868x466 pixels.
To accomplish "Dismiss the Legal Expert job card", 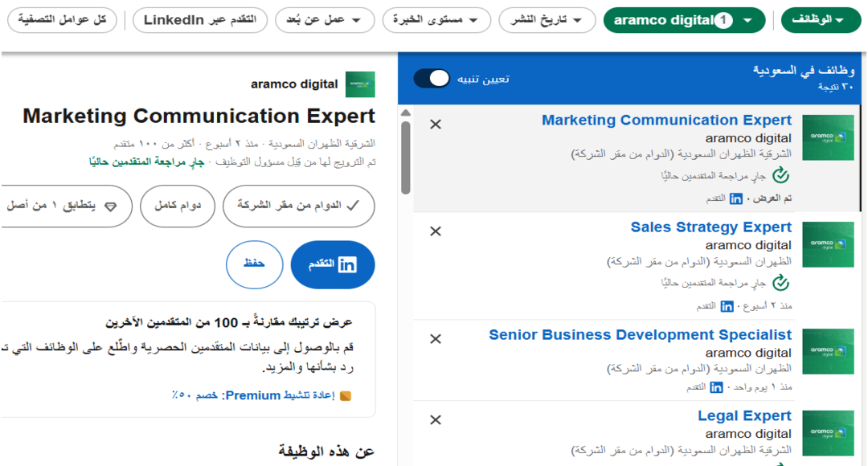I will pyautogui.click(x=436, y=419).
